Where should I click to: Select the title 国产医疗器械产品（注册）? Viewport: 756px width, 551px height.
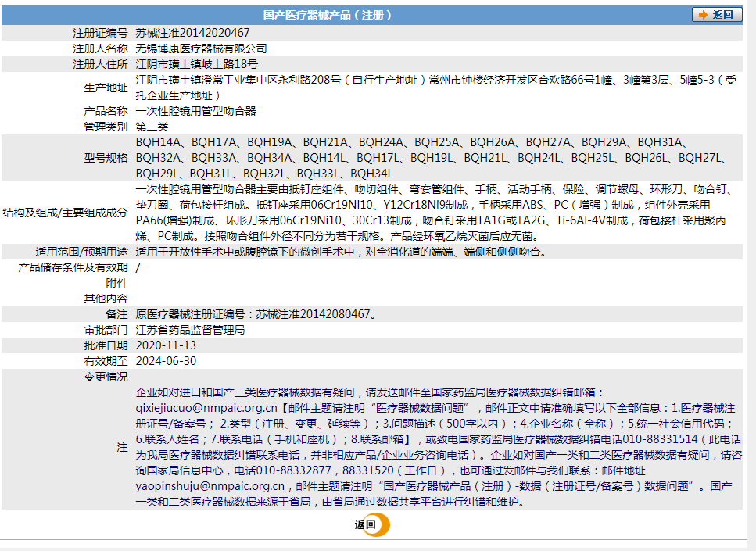coord(328,15)
